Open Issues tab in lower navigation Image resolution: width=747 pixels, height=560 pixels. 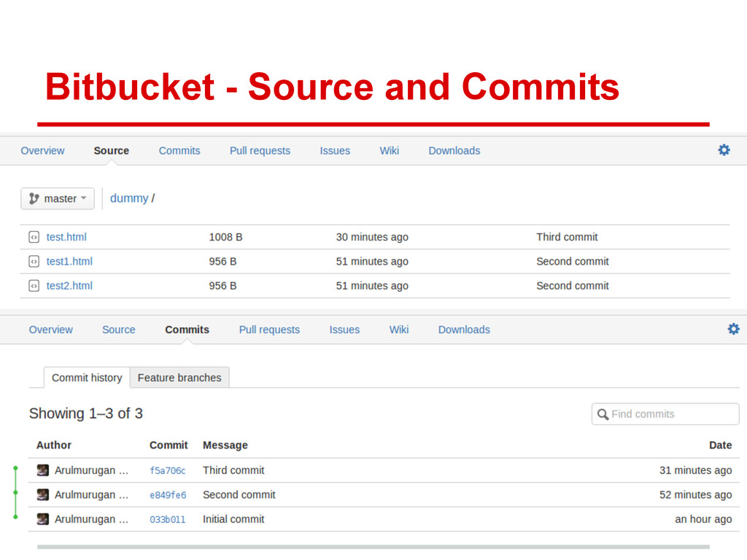(344, 330)
